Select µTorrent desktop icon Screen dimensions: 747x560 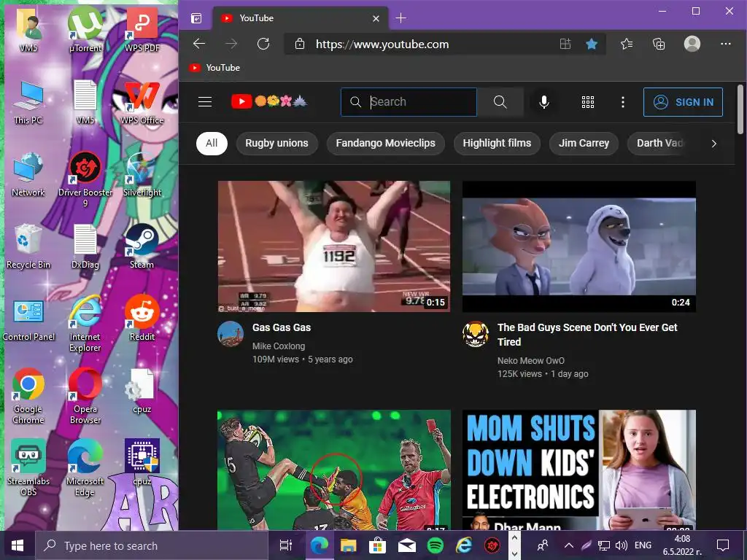(x=85, y=29)
